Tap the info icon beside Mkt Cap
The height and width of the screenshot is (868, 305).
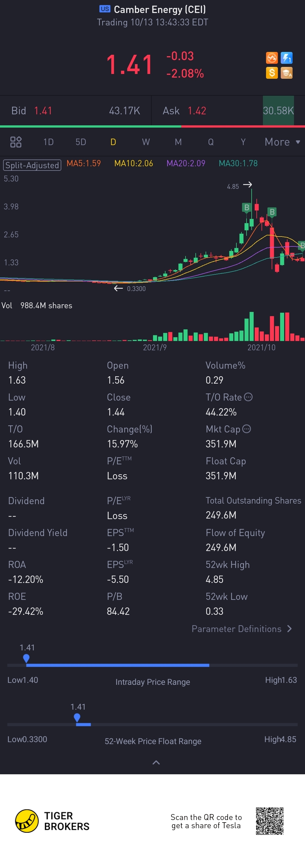(x=247, y=429)
